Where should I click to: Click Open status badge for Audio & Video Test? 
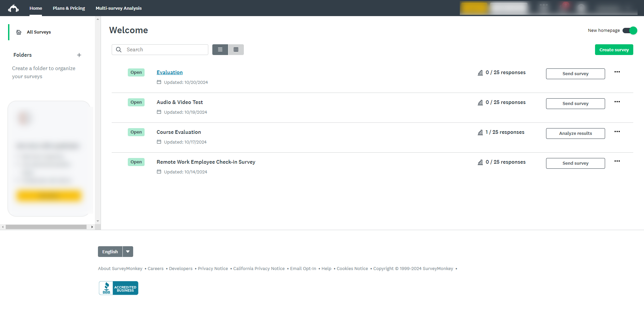pos(136,102)
